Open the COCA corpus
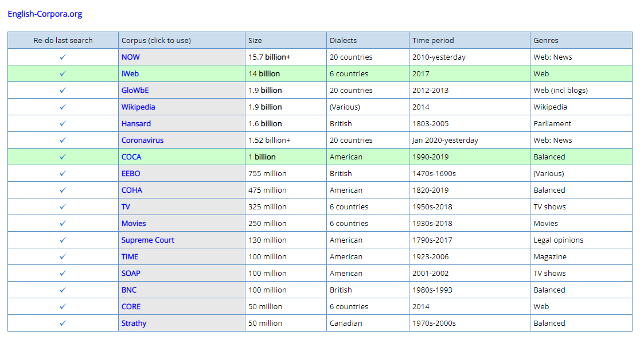 click(131, 157)
